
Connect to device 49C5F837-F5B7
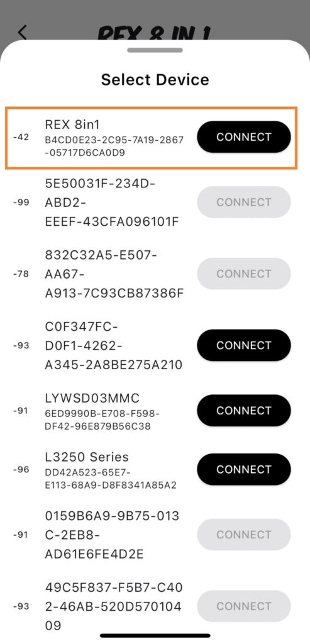pos(244,606)
